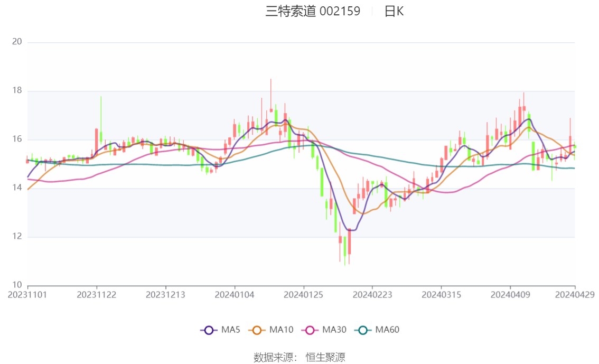This screenshot has height=364, width=599.
Task: Select the 日K period label
Action: (x=394, y=12)
